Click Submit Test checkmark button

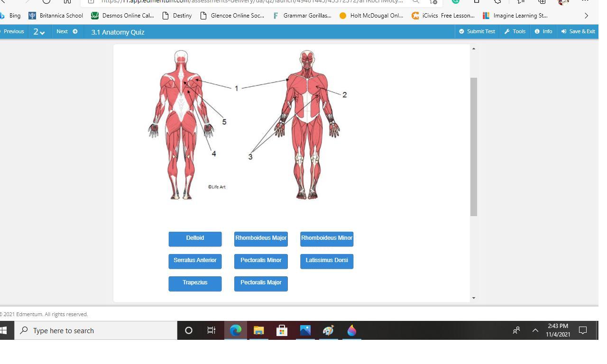tap(477, 31)
